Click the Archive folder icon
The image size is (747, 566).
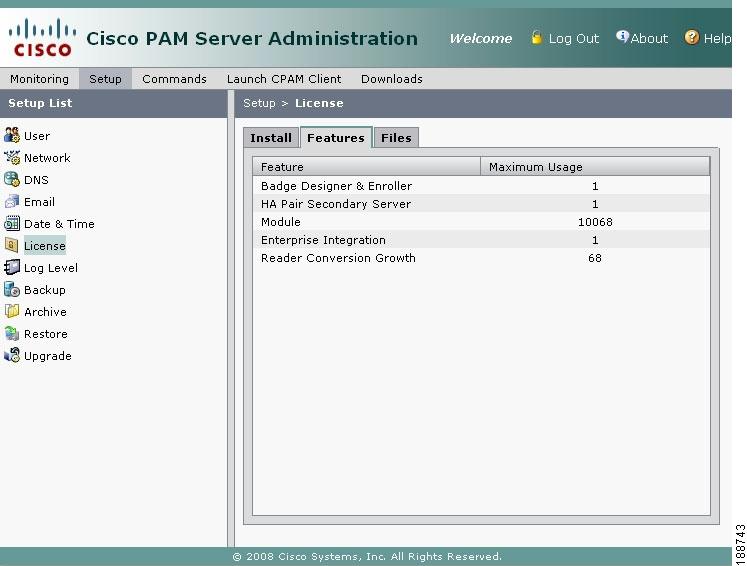[x=12, y=311]
